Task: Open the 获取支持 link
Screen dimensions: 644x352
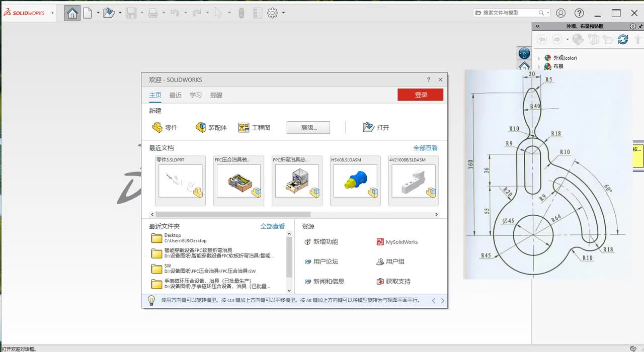Action: [x=394, y=282]
